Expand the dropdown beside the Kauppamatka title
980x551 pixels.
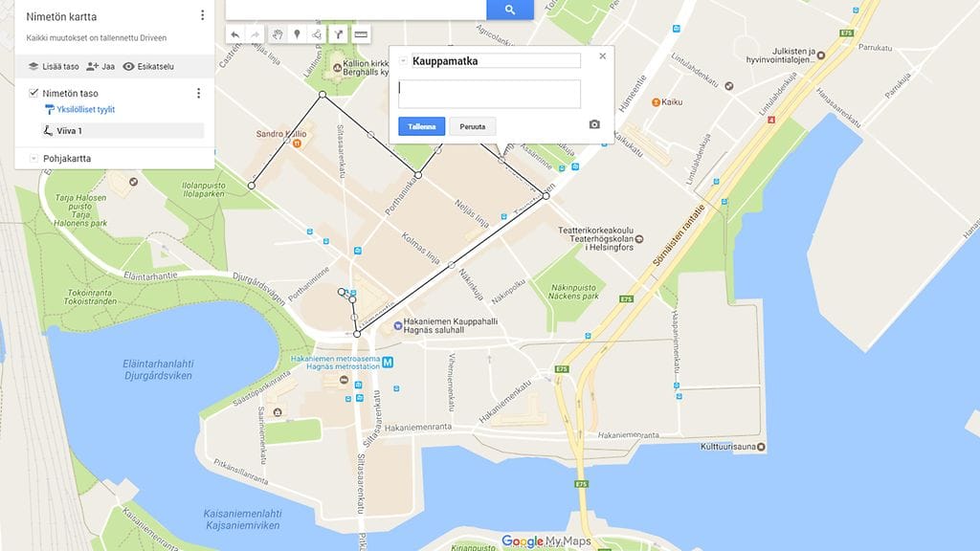(x=403, y=60)
